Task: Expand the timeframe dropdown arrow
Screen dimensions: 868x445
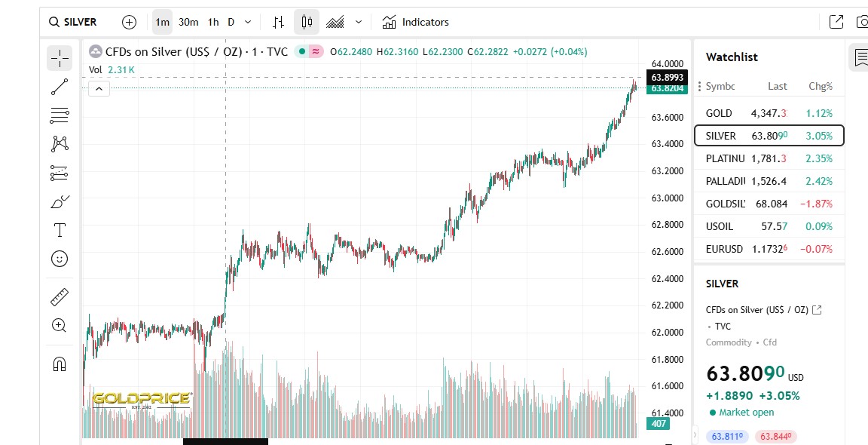Action: pyautogui.click(x=248, y=22)
